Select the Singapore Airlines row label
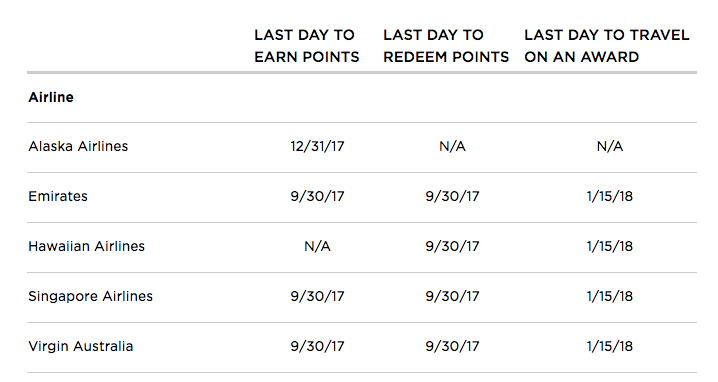The height and width of the screenshot is (382, 718). tap(91, 297)
